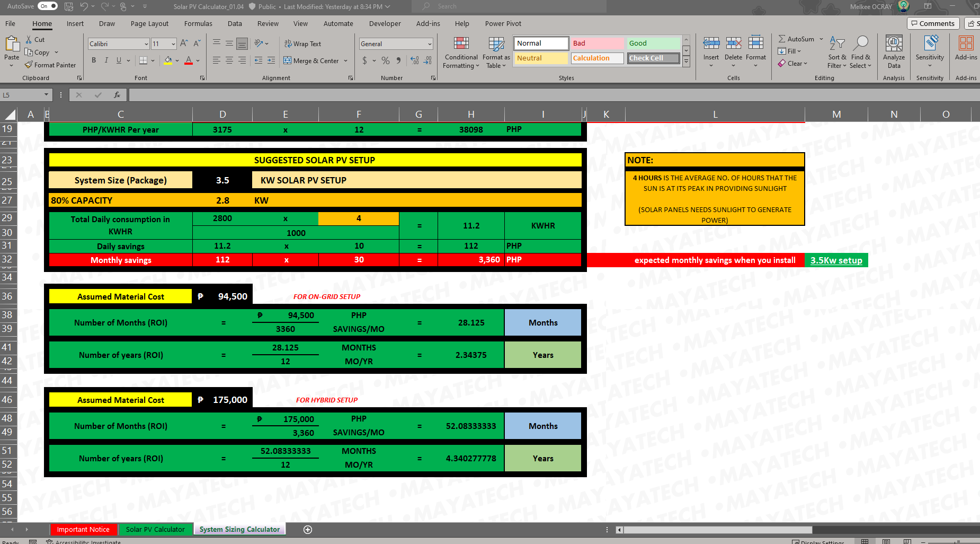Open the Fill Color dropdown arrow
Screen dimensions: 980x544
pos(177,60)
